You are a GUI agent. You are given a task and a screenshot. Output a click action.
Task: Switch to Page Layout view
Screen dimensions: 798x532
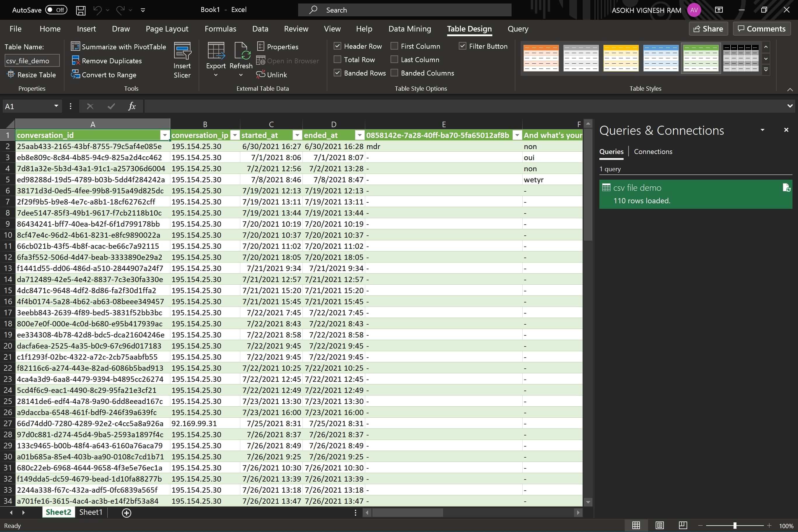tap(659, 525)
